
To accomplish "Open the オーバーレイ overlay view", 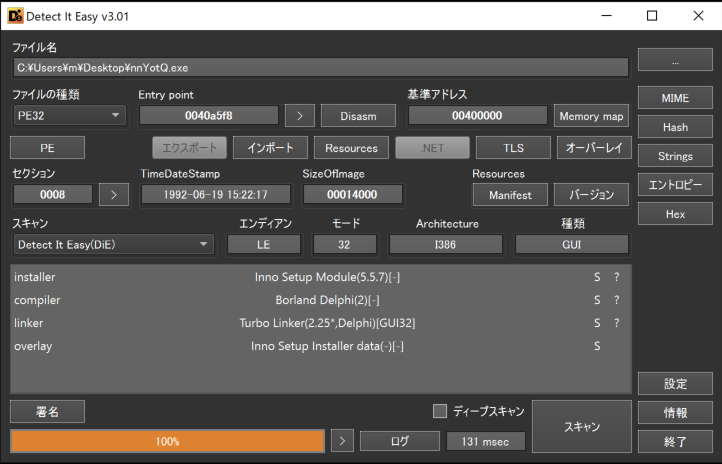I will tap(594, 148).
